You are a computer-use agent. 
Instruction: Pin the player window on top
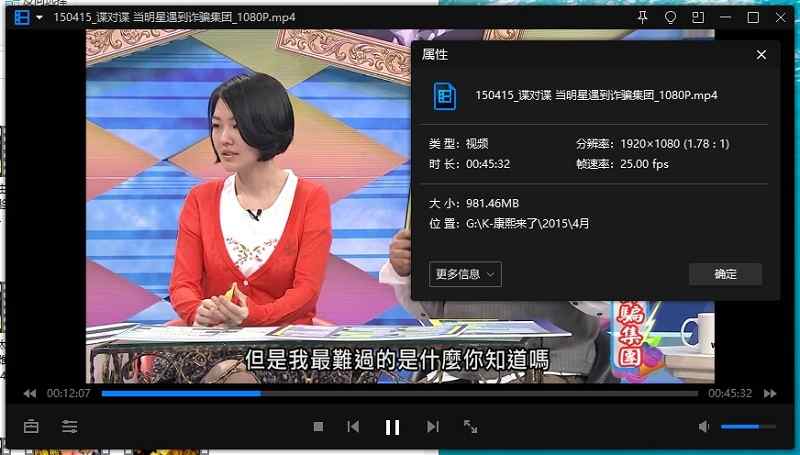click(x=642, y=18)
